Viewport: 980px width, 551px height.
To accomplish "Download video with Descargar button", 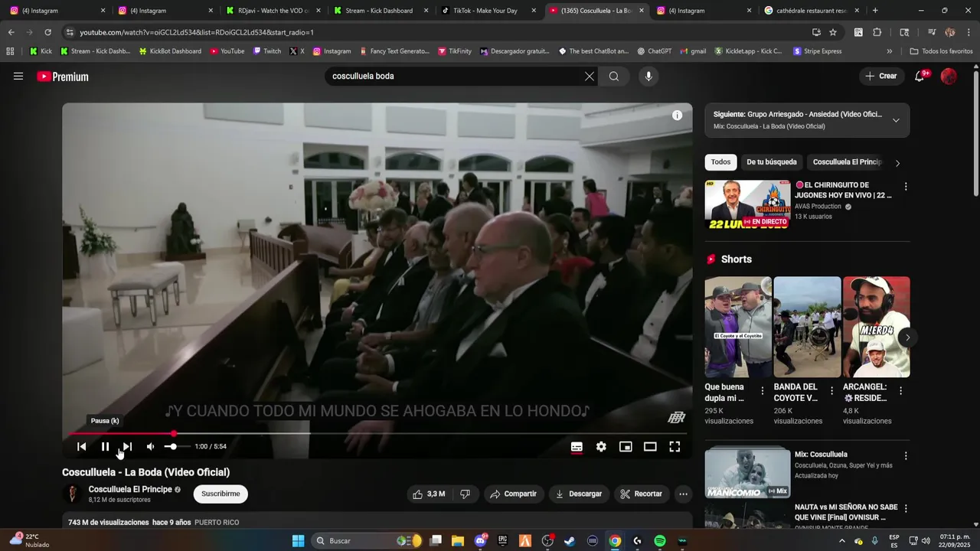I will 579,494.
